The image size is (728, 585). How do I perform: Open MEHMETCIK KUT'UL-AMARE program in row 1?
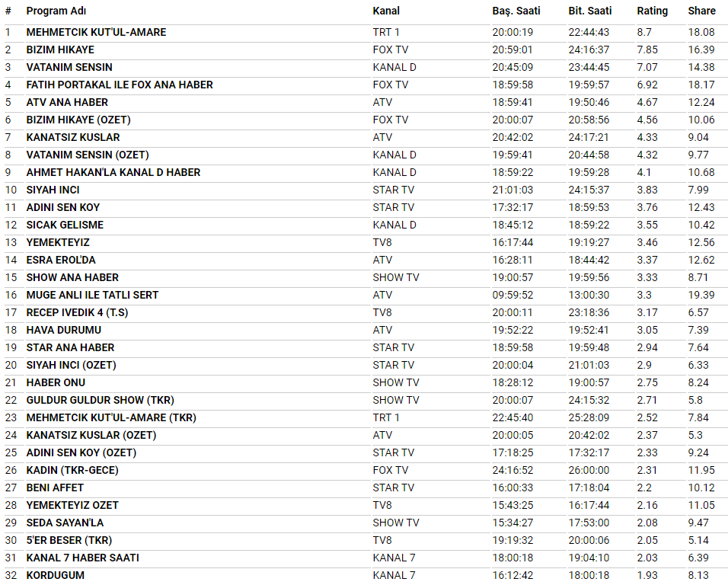tap(96, 32)
